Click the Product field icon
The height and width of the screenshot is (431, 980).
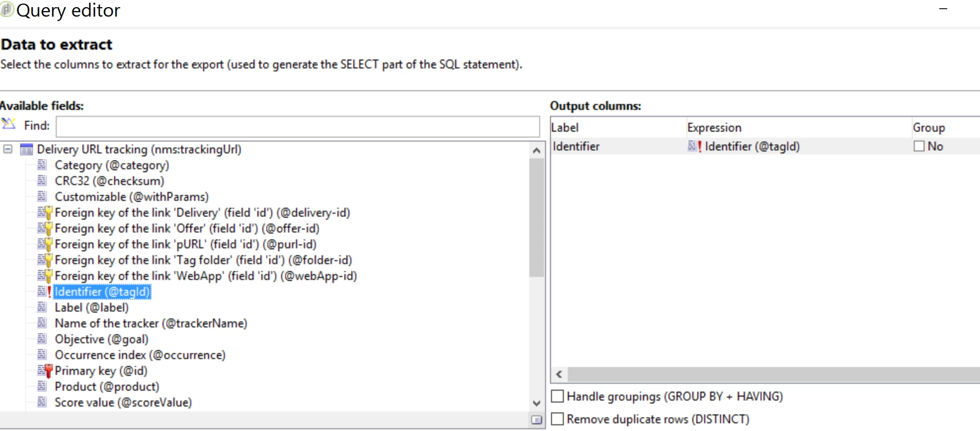(42, 387)
